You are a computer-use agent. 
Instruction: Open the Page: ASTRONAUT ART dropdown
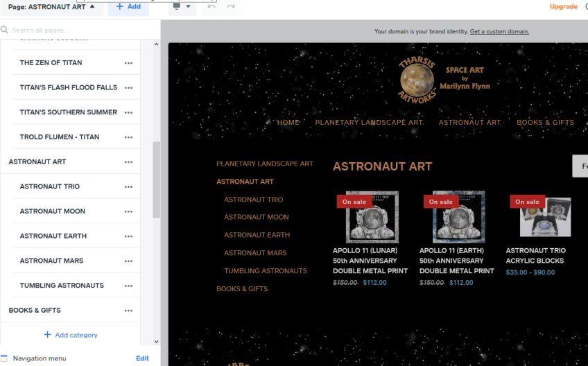point(52,7)
